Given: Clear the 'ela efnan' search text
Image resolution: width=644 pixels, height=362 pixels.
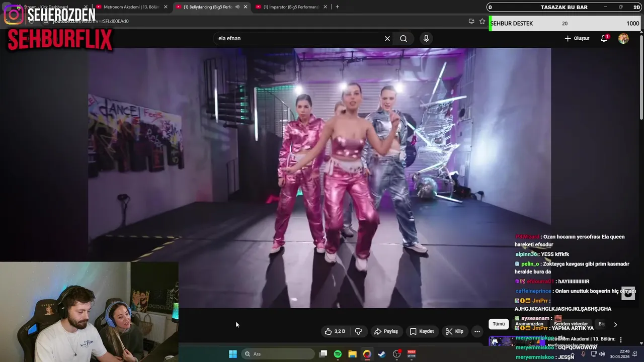Looking at the screenshot, I should (x=387, y=38).
